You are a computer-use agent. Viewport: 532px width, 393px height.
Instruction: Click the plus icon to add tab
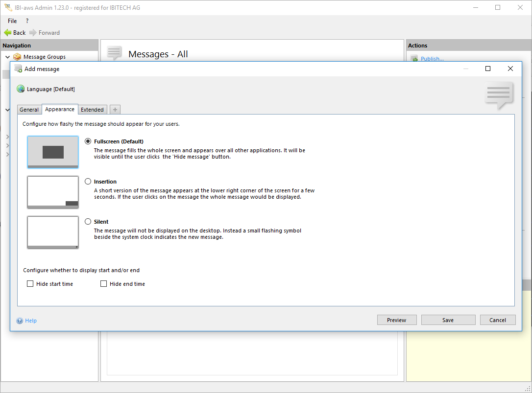(x=115, y=110)
